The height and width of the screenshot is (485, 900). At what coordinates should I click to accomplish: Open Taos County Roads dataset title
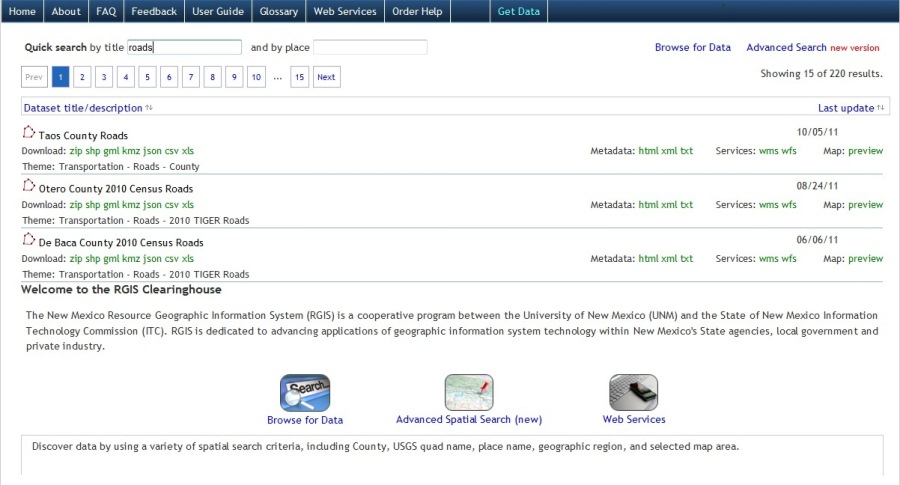[83, 135]
